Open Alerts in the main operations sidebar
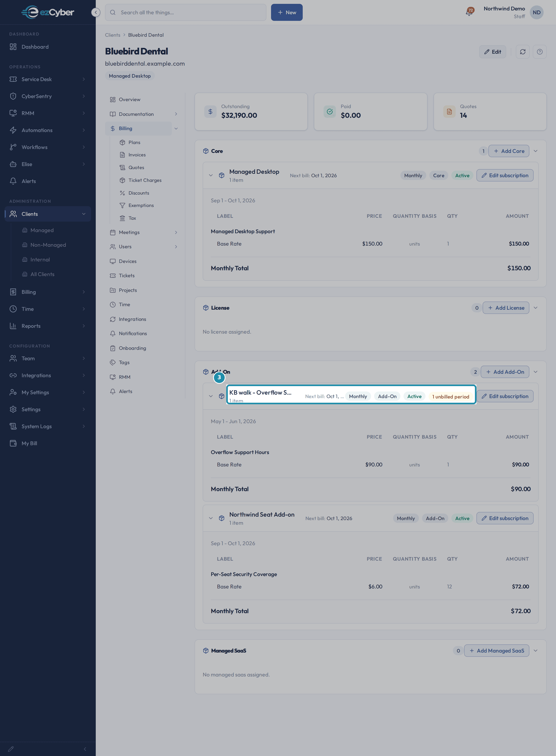Screen dimensions: 556x756 point(48,181)
